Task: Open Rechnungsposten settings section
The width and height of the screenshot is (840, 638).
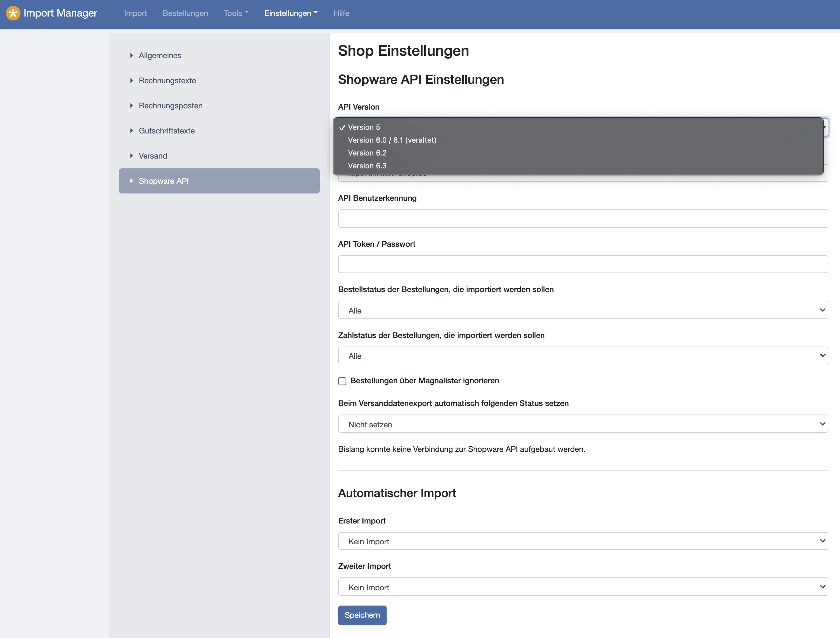Action: coord(219,106)
